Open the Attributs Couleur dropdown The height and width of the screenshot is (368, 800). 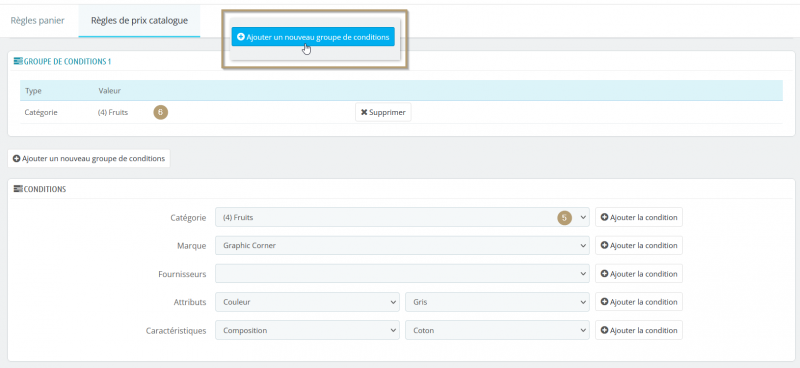click(307, 302)
